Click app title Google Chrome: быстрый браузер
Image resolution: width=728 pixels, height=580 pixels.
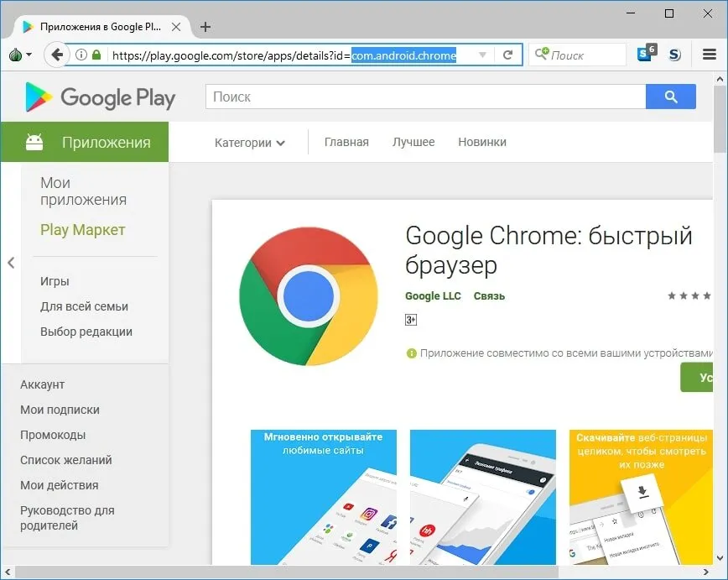tap(549, 250)
